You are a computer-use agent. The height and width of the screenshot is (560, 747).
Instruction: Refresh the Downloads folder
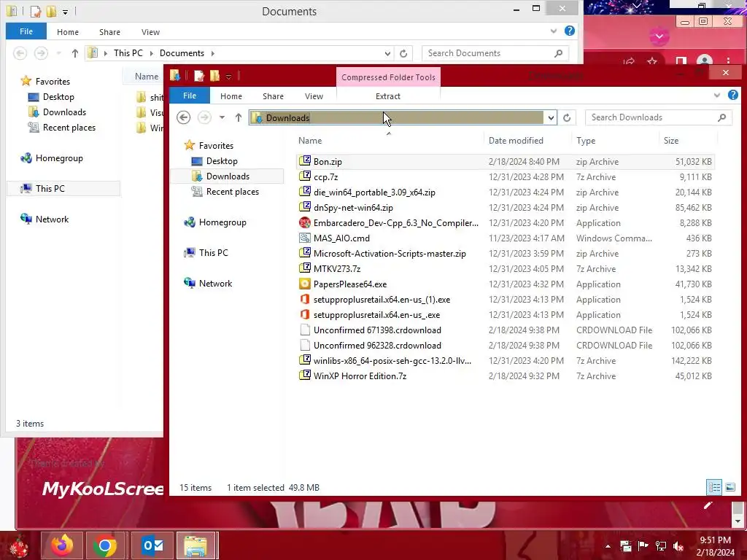(x=566, y=117)
